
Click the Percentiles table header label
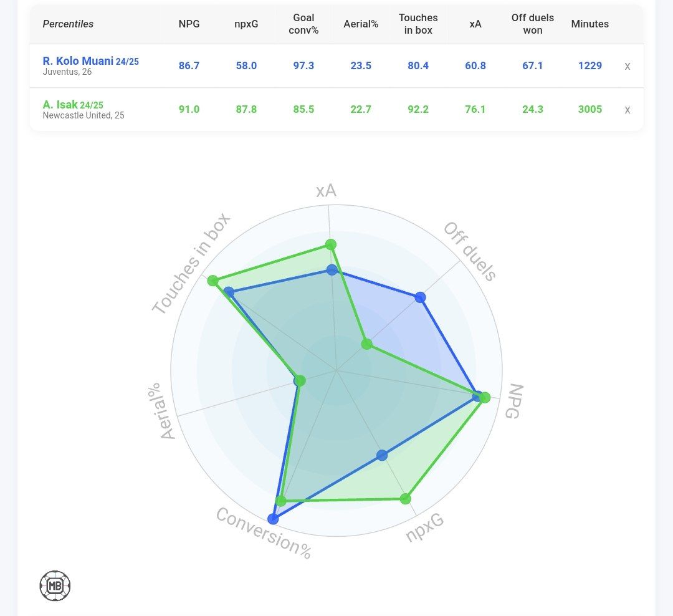pyautogui.click(x=68, y=24)
